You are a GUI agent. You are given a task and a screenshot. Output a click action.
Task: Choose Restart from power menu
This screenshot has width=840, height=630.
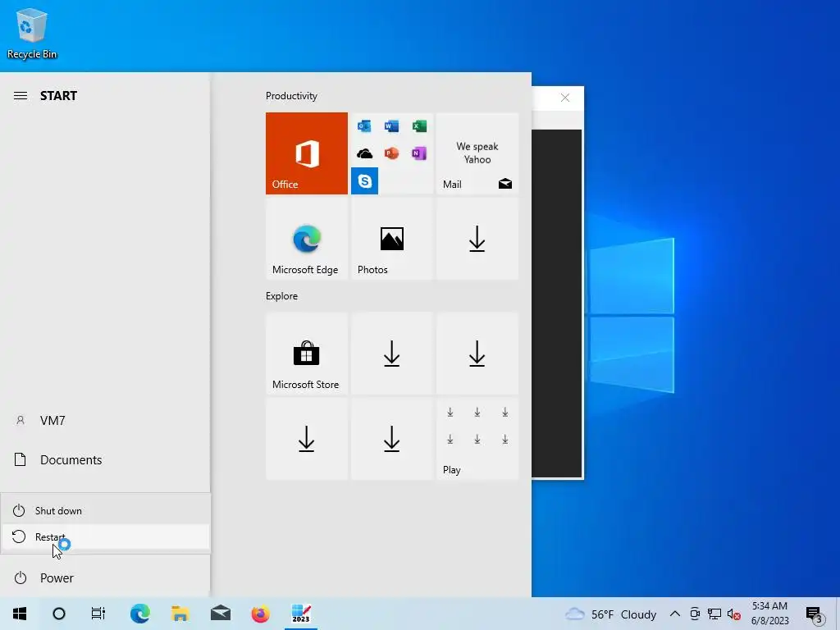[x=106, y=536]
